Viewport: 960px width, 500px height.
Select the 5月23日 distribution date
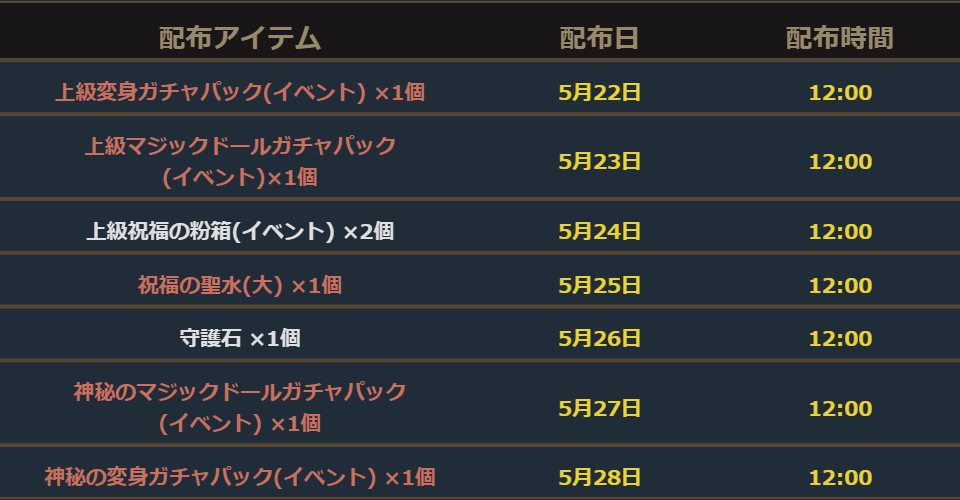point(599,161)
